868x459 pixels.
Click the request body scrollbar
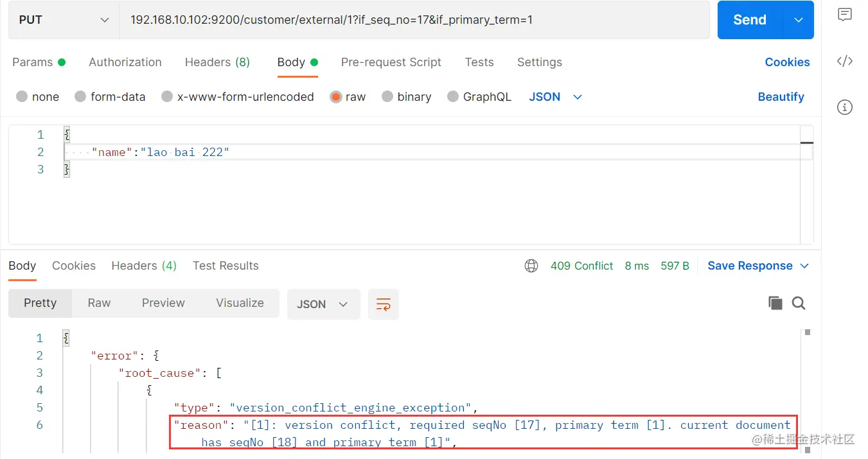[x=807, y=185]
